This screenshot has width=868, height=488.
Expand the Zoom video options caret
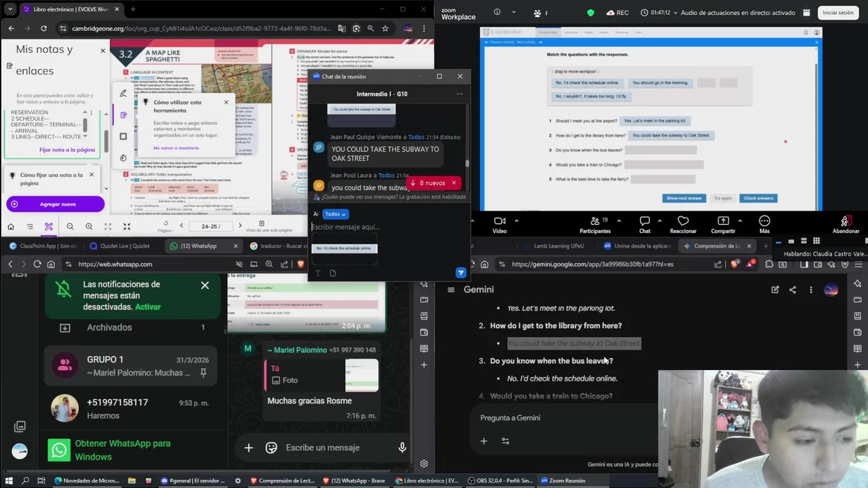[516, 220]
